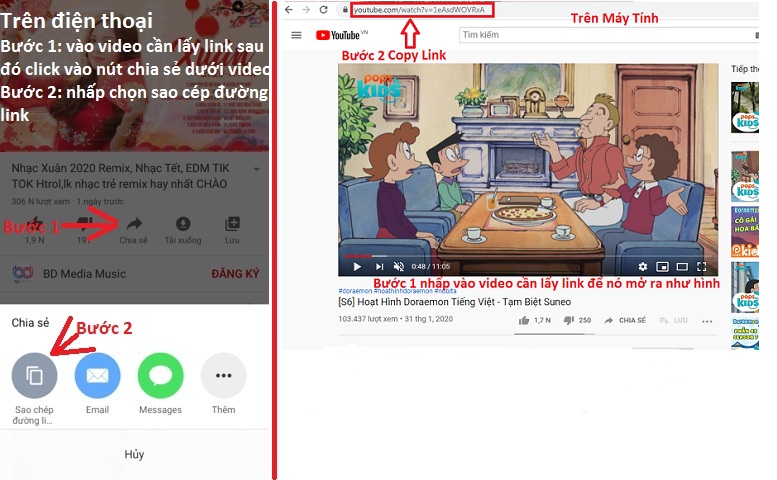Click browser forward arrow
The image size is (777, 480).
click(x=306, y=9)
